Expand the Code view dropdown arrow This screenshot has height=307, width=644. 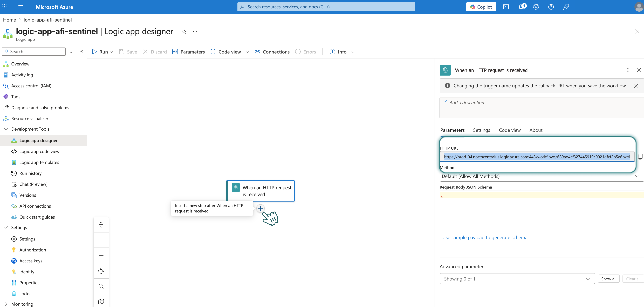tap(247, 52)
